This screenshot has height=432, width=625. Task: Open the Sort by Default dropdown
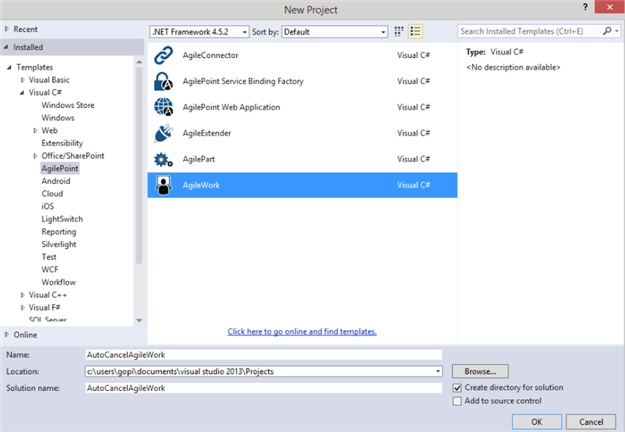334,32
